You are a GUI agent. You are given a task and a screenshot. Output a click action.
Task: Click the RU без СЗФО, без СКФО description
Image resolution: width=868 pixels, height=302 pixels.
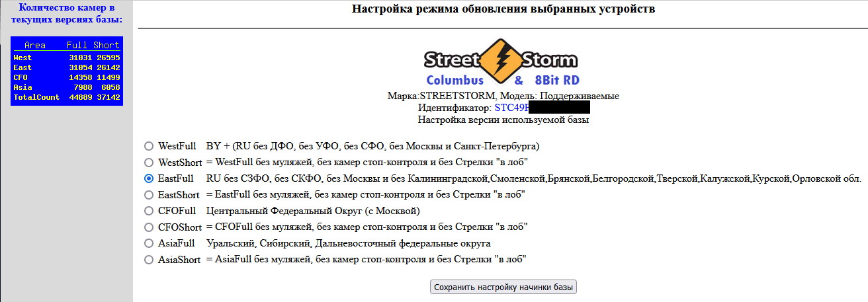click(533, 178)
